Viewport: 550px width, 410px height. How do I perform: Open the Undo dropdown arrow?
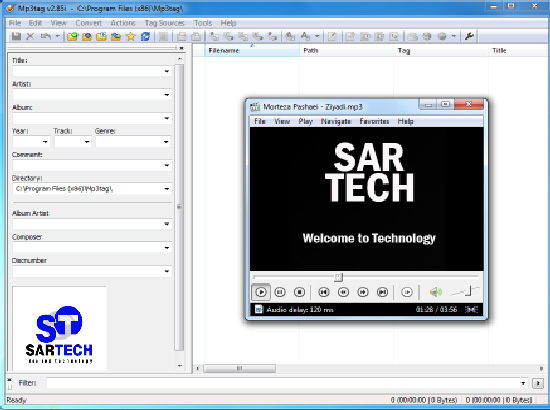tap(58, 36)
